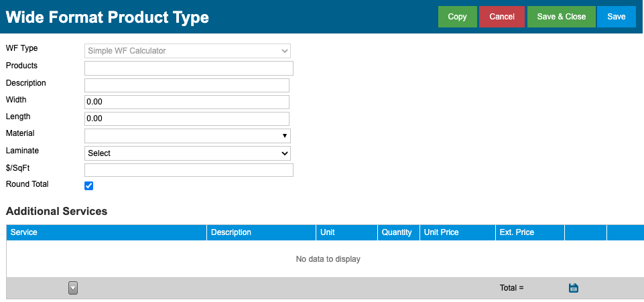Click the red Cancel button
Viewport: 644px width, 302px height.
(x=502, y=17)
